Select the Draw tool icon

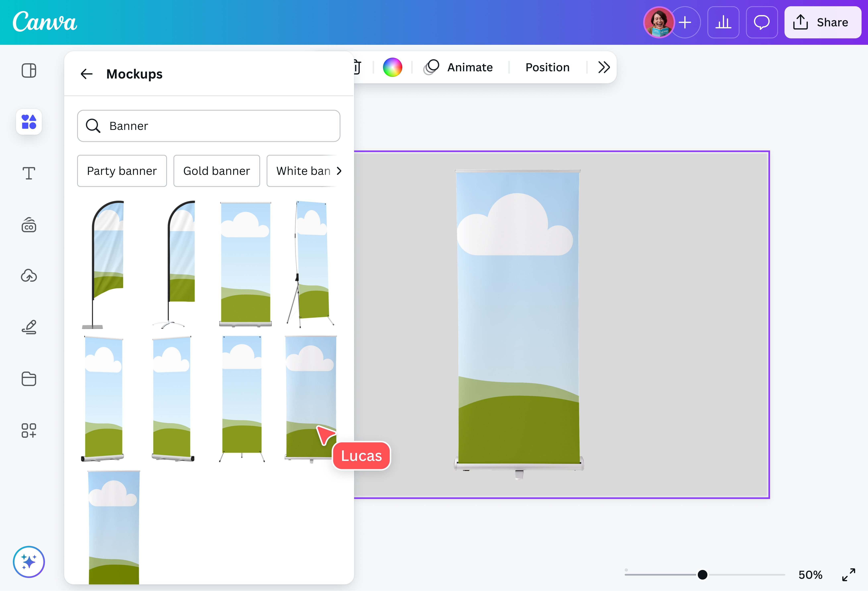tap(29, 327)
